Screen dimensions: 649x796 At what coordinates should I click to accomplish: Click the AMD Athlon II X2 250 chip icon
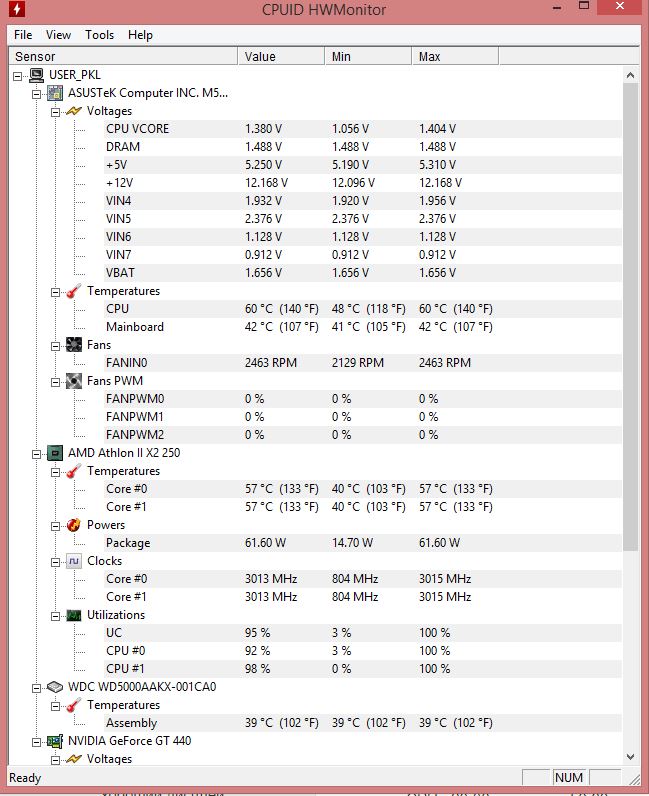pyautogui.click(x=55, y=453)
